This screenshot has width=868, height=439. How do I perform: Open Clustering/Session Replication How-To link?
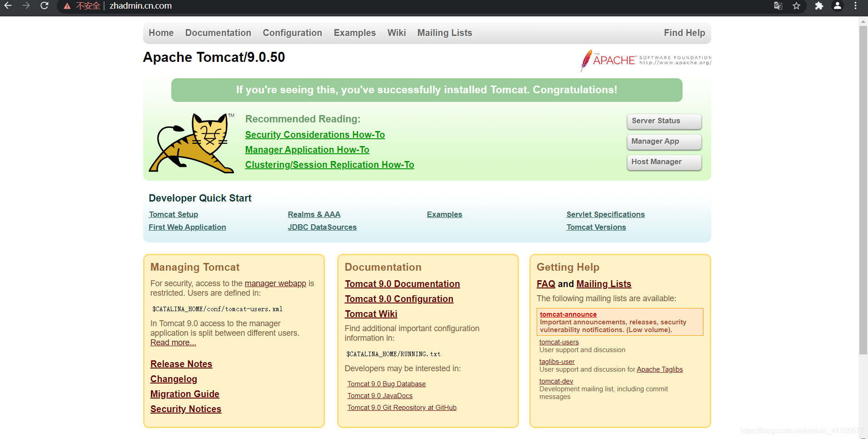click(329, 165)
